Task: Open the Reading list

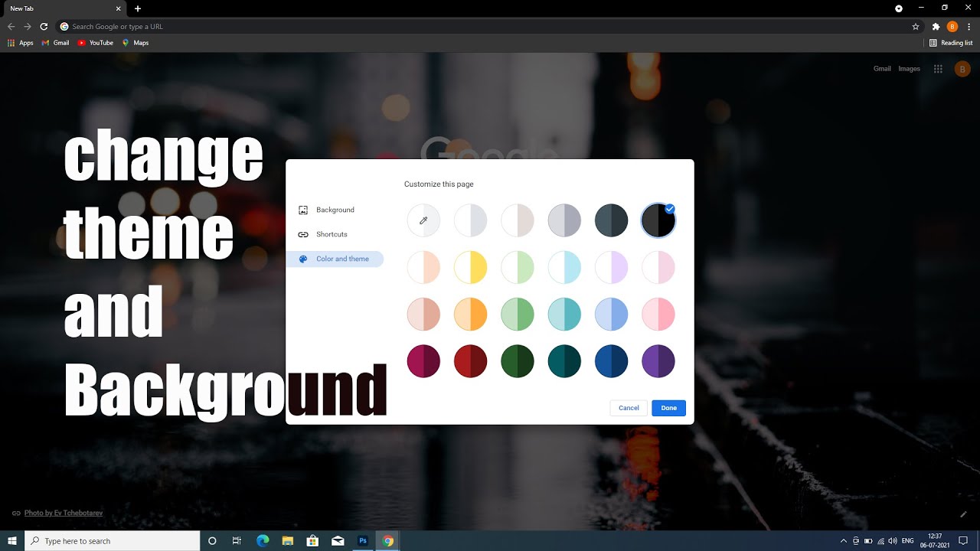Action: point(951,43)
